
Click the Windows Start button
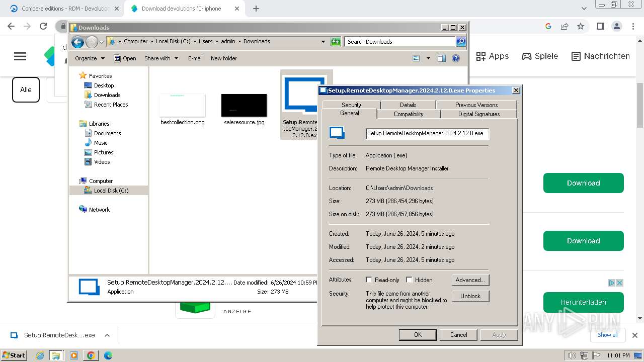[x=14, y=355]
